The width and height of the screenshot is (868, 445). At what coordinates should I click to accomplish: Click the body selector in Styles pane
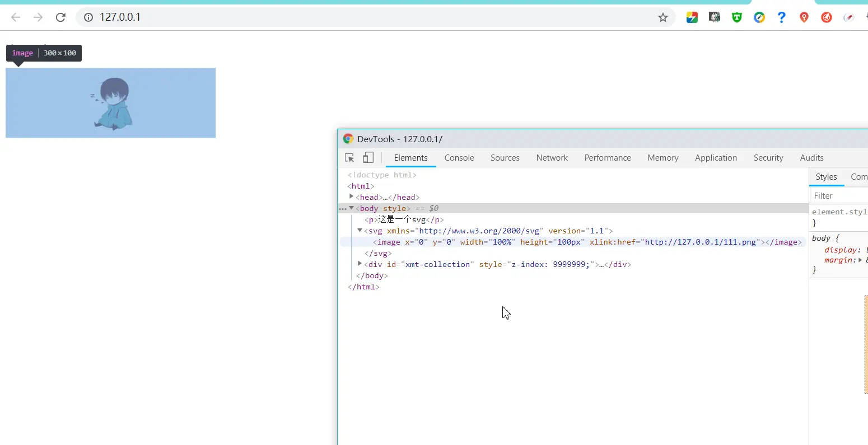(x=821, y=238)
